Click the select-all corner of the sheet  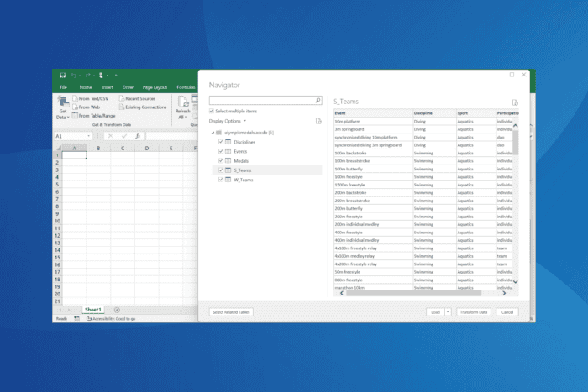(58, 148)
